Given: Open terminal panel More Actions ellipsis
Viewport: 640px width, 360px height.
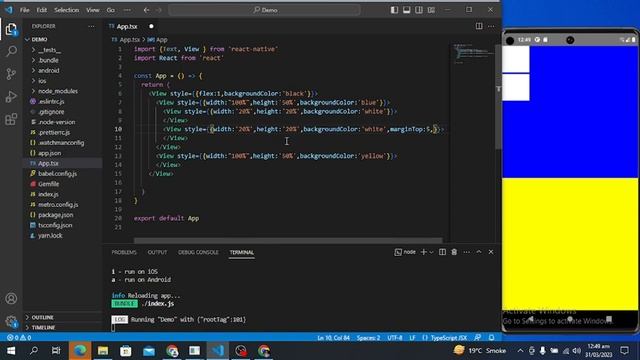Looking at the screenshot, I should pyautogui.click(x=467, y=252).
